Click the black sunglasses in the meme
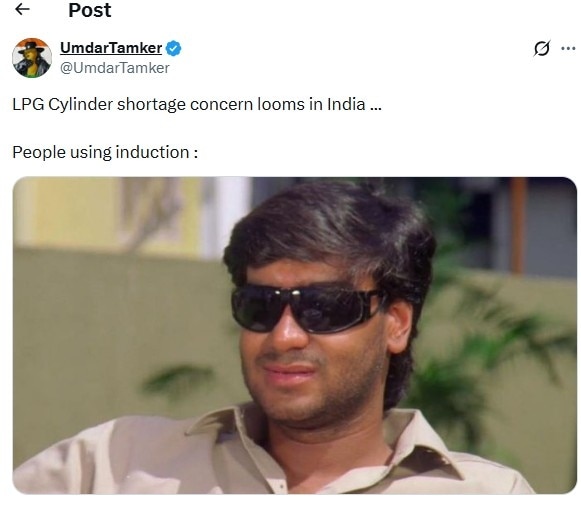 coord(308,308)
